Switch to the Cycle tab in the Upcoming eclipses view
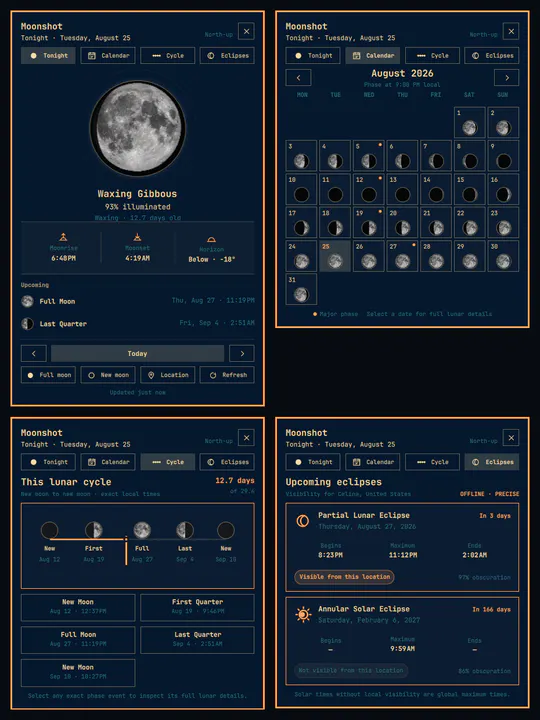 point(432,462)
